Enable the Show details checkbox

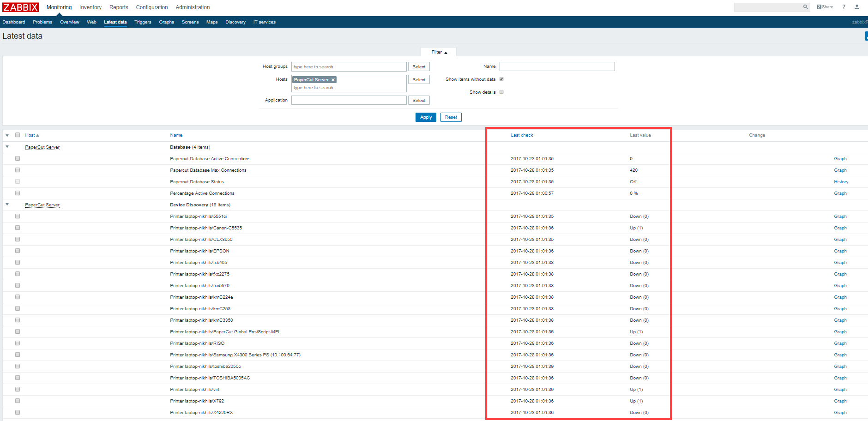click(501, 92)
